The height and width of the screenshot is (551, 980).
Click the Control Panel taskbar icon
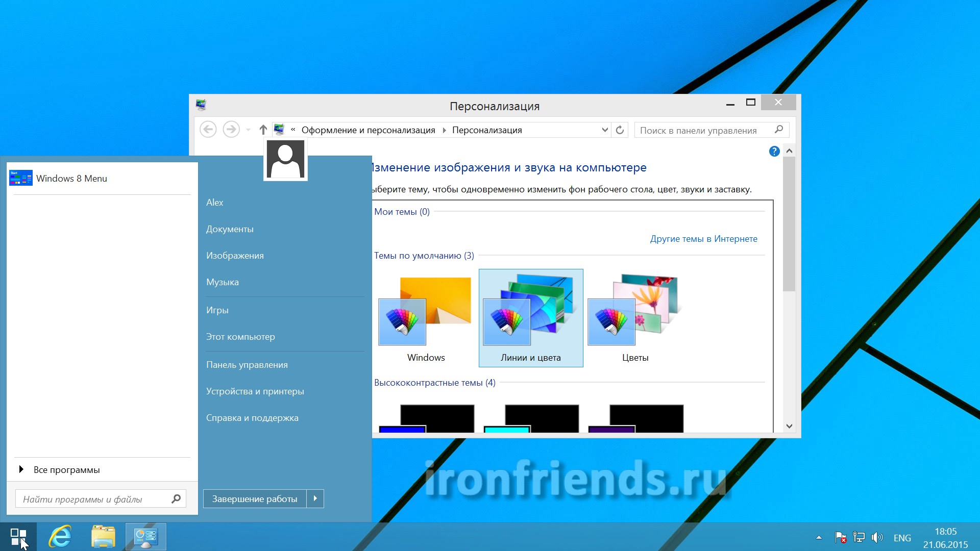pyautogui.click(x=146, y=537)
